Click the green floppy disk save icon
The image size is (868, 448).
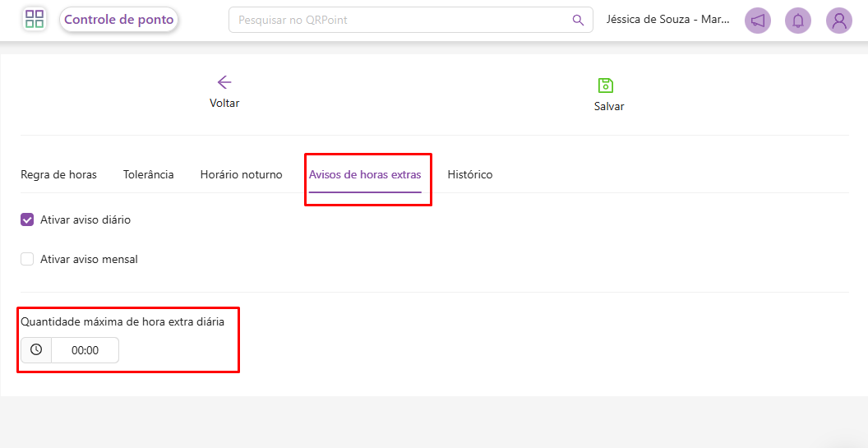tap(606, 85)
